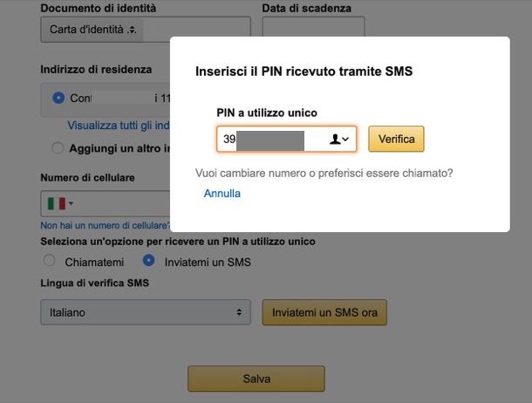Open the 'Visualizza tutti gli indirizzi' link
This screenshot has width=532, height=403.
coord(118,126)
